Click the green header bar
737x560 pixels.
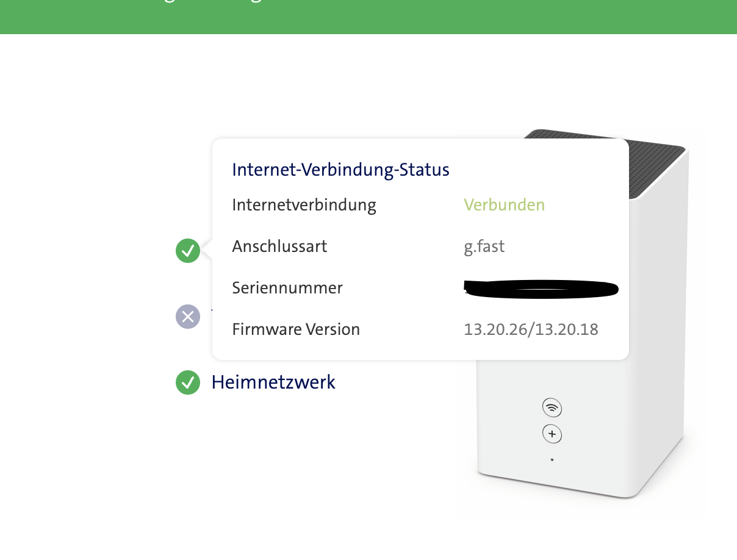click(x=368, y=16)
